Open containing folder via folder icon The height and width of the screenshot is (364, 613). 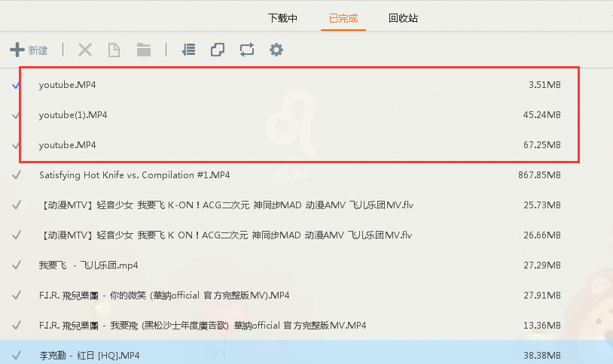point(144,50)
